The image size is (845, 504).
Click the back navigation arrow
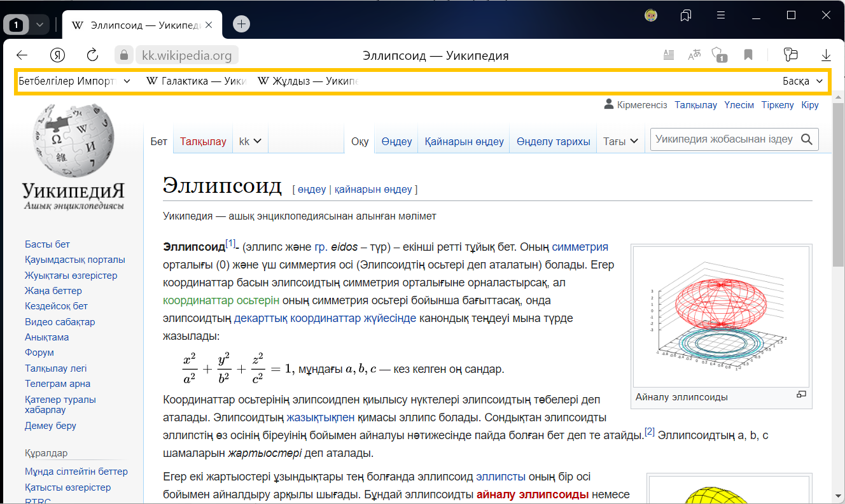[x=22, y=55]
